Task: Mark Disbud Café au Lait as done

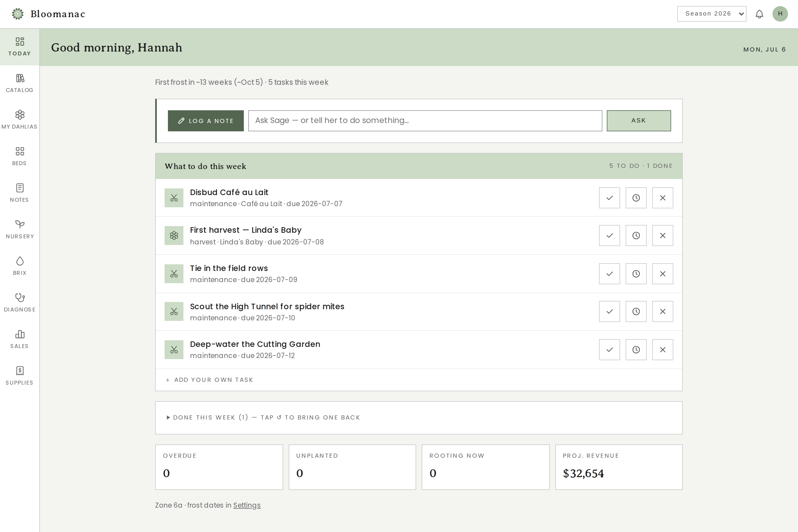Action: tap(609, 198)
